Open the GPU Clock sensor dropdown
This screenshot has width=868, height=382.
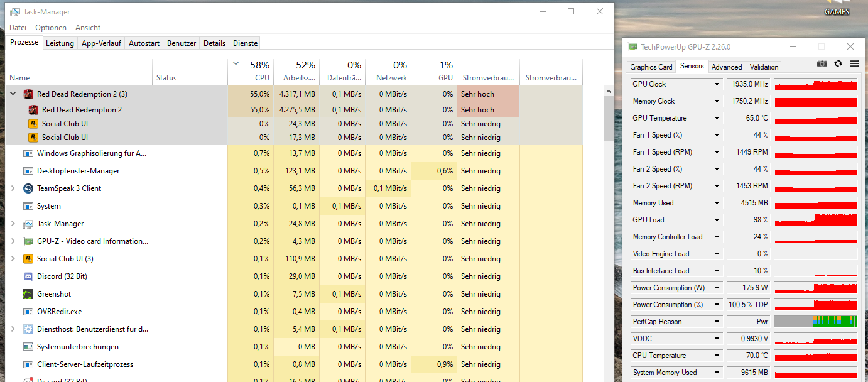717,84
